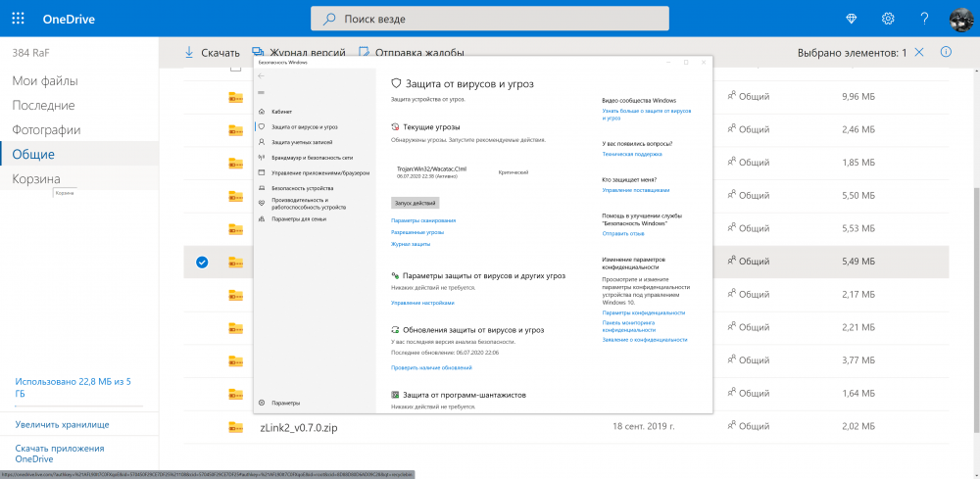Viewport: 980px width, 479px height.
Task: Click Использовано 22,8 МБ из 5 ГБ link
Action: pyautogui.click(x=73, y=388)
